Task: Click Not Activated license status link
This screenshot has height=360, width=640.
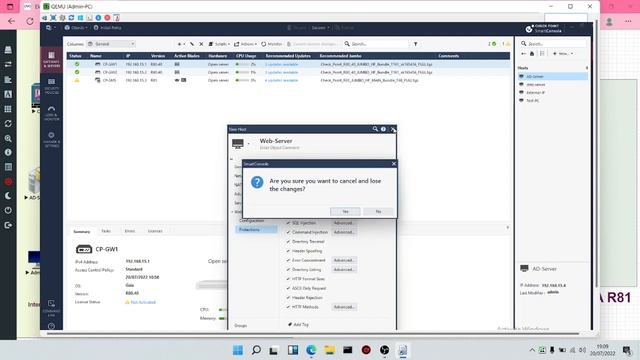Action: click(143, 302)
